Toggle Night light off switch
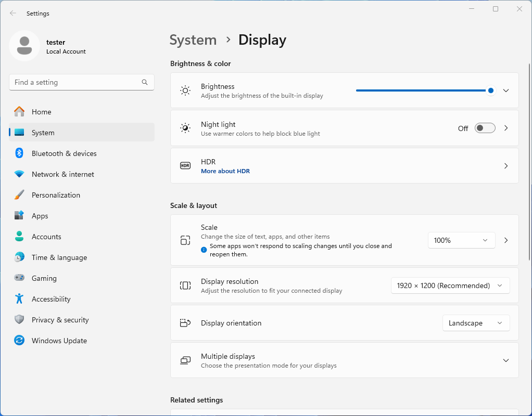This screenshot has height=416, width=532. pyautogui.click(x=485, y=128)
